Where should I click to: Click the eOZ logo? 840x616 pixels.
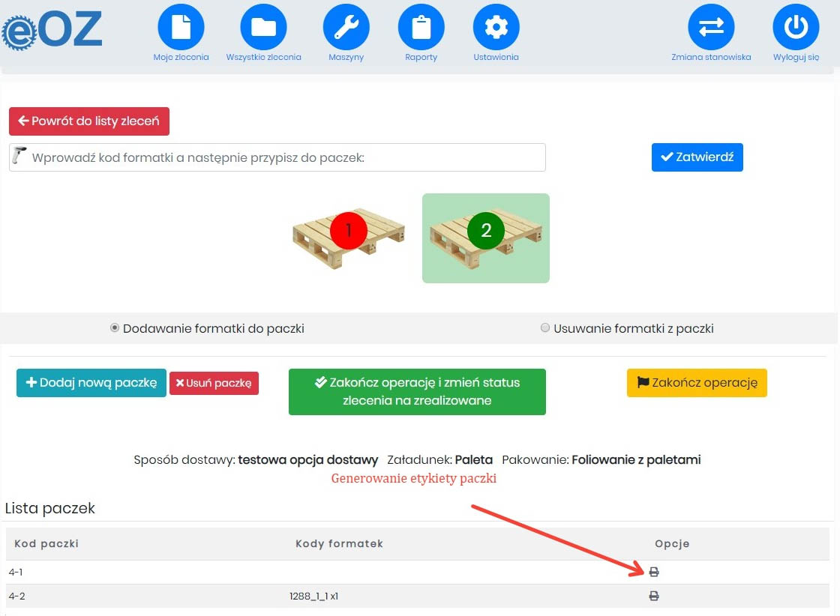(52, 31)
